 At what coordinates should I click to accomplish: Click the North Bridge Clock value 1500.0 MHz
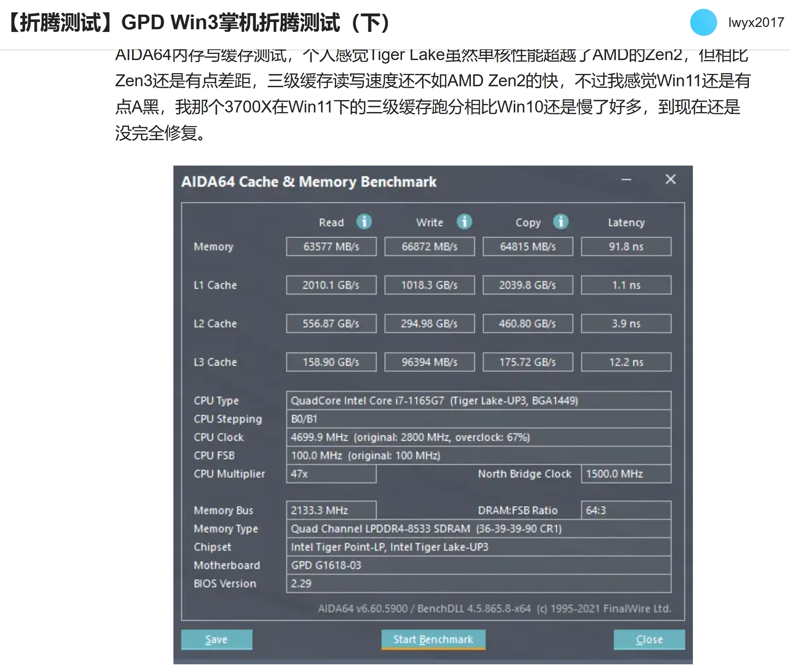[x=626, y=474]
